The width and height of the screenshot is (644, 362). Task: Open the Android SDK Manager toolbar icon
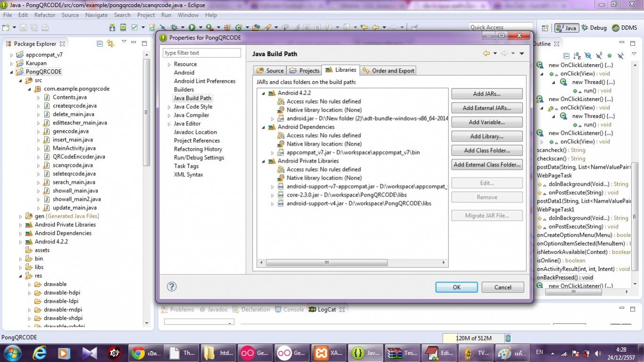click(x=112, y=27)
